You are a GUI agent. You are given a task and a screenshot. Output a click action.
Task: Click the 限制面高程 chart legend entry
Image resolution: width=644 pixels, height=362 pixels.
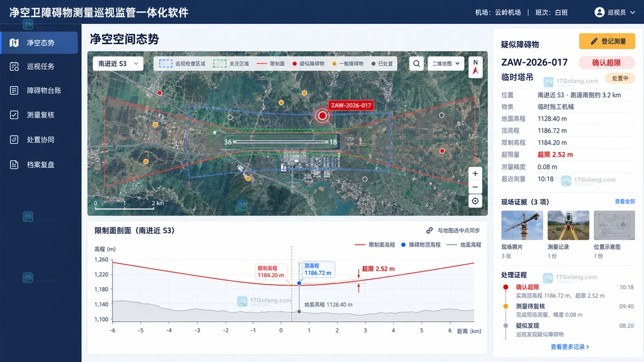point(375,245)
